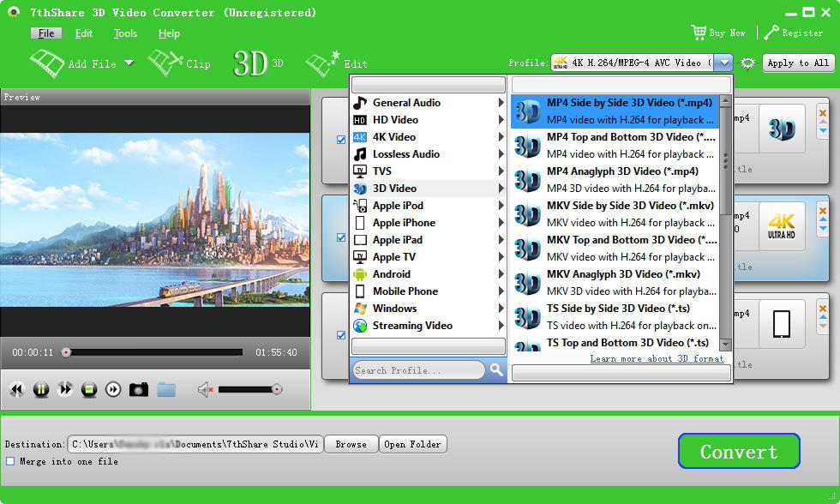Uncheck the second file checkbox
The height and width of the screenshot is (504, 840).
341,237
